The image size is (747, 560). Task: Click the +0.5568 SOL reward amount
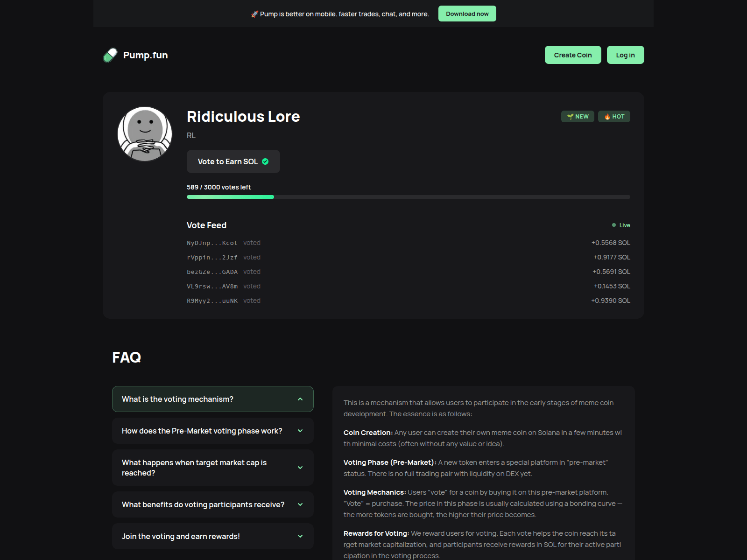click(x=611, y=243)
